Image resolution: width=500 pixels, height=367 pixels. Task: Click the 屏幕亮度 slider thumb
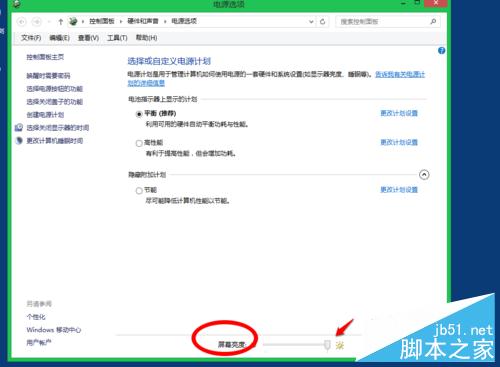pyautogui.click(x=327, y=346)
